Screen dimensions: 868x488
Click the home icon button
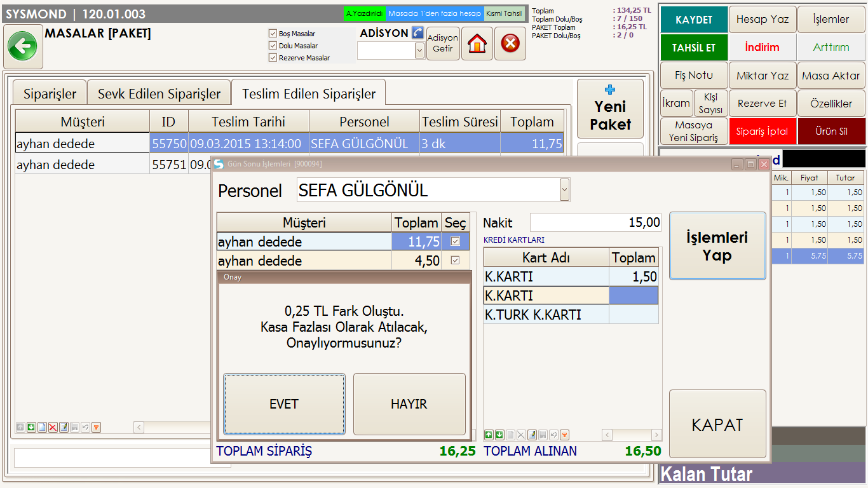point(477,44)
